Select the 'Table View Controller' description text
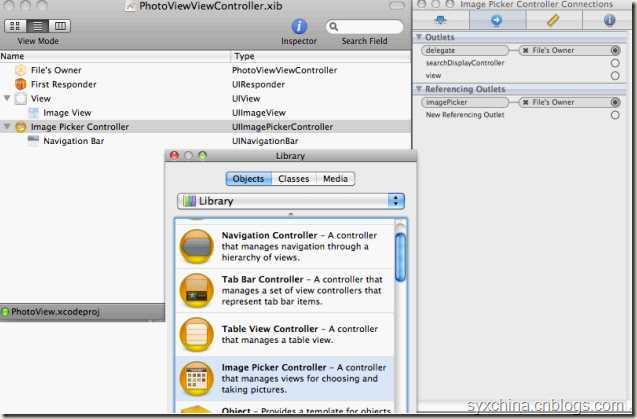637x419 pixels. click(300, 334)
